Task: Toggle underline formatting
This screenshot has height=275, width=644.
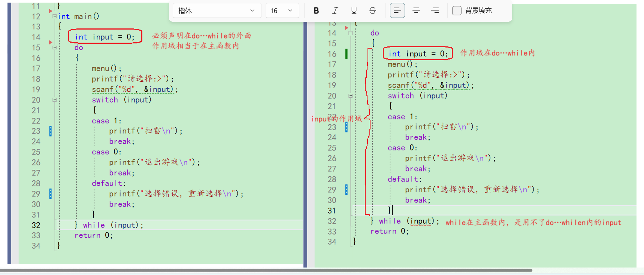Action: point(354,10)
